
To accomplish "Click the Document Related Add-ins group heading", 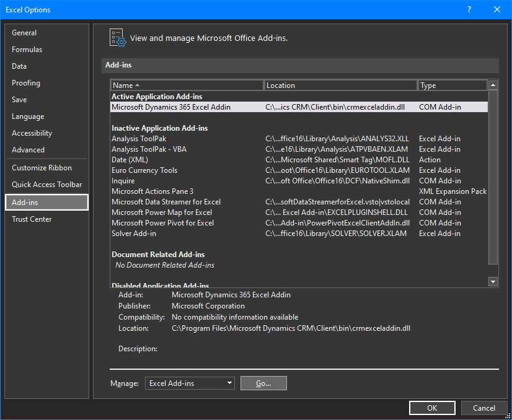I will 158,255.
